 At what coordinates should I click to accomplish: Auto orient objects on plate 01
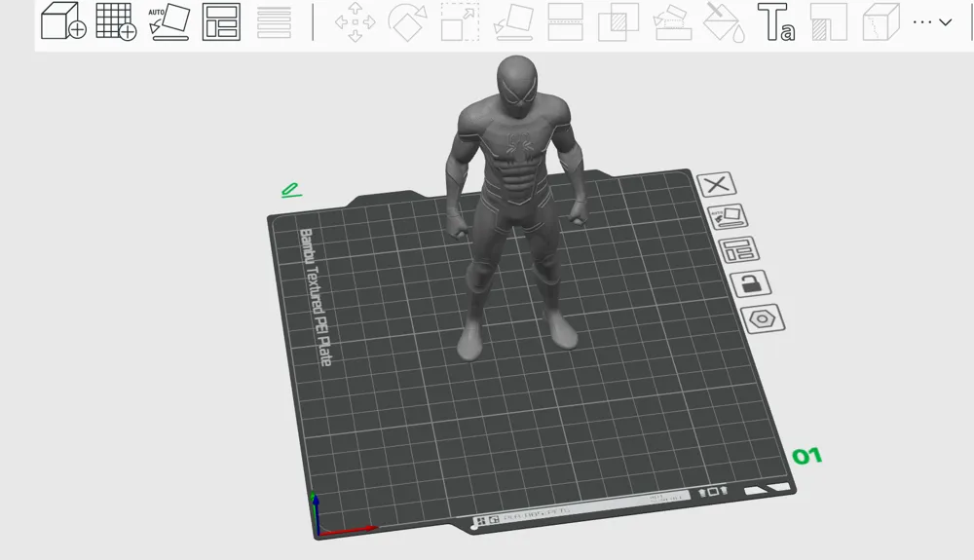point(728,216)
